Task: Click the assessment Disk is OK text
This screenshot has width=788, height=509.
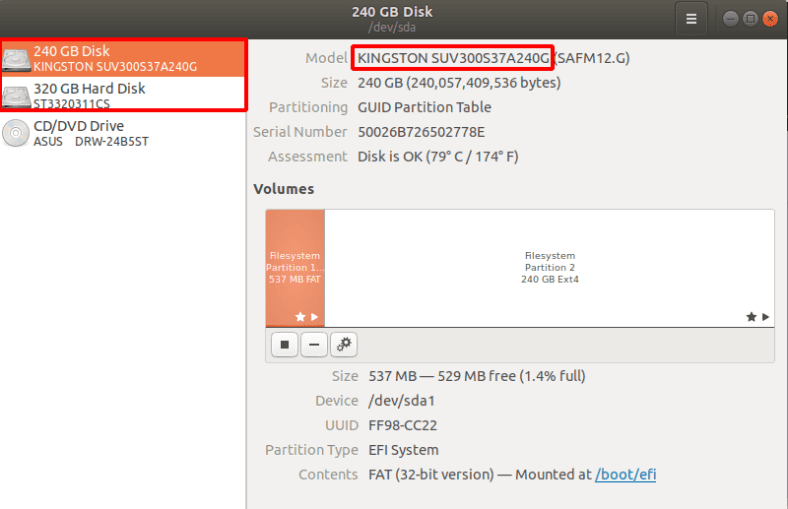Action: coord(438,157)
